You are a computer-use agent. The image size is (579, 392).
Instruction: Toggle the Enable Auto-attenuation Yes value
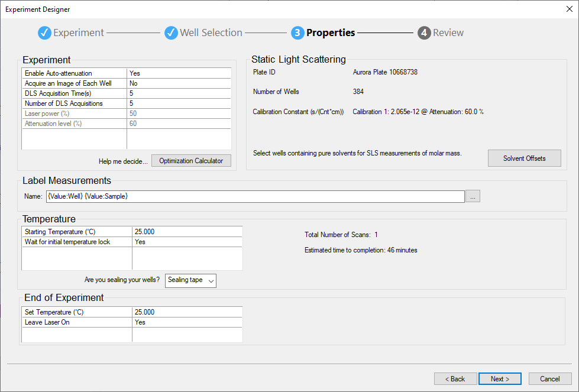(x=179, y=73)
